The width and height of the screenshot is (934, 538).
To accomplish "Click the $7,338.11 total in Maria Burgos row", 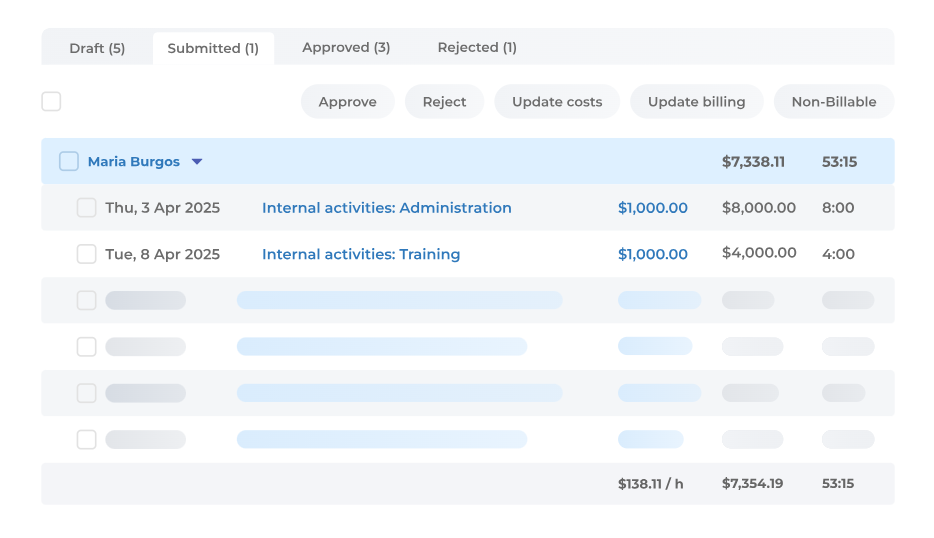I will pyautogui.click(x=753, y=162).
